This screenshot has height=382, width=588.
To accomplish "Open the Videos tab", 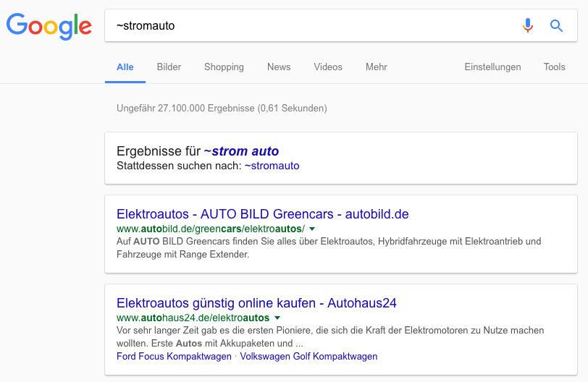I will tap(328, 67).
